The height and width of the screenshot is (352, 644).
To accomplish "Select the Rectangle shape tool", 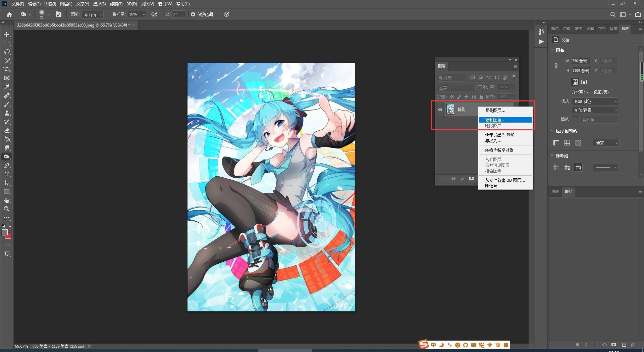I will tap(7, 191).
